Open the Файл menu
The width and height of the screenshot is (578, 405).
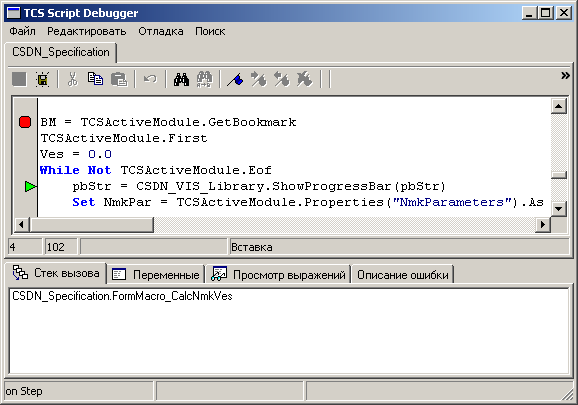pos(22,31)
